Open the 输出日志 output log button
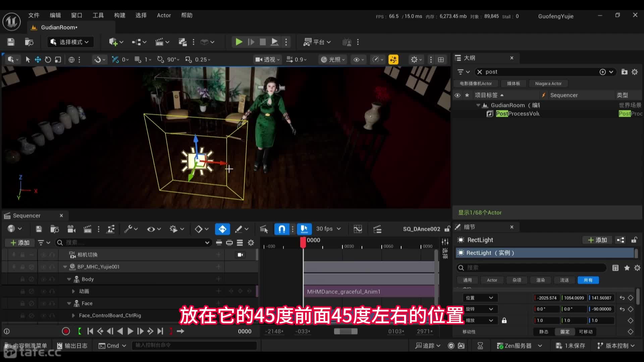644x362 pixels. pyautogui.click(x=72, y=346)
